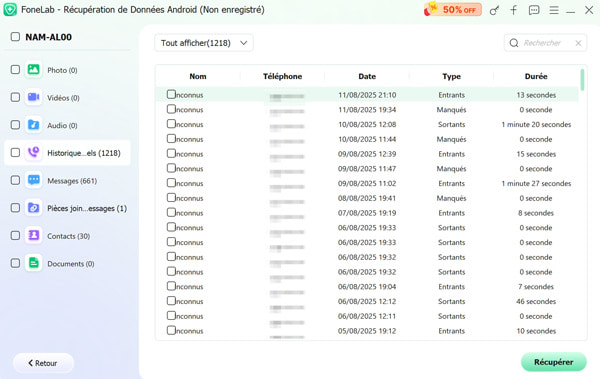Image resolution: width=600 pixels, height=379 pixels.
Task: Click the date 08/08/2025 19:41
Action: 367,198
